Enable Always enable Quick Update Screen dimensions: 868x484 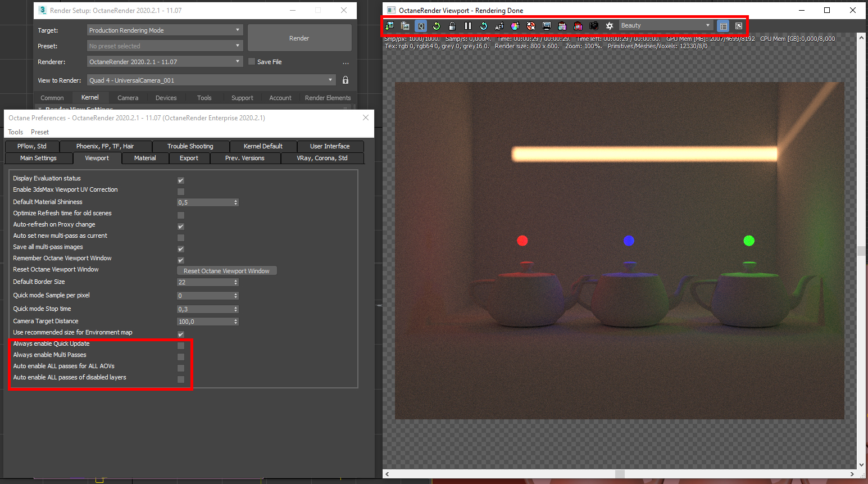181,346
